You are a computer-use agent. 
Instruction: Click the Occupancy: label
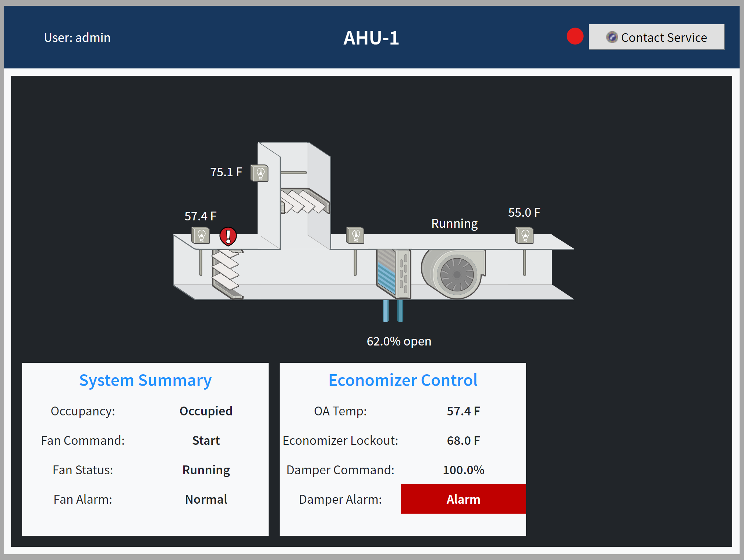[x=83, y=411]
